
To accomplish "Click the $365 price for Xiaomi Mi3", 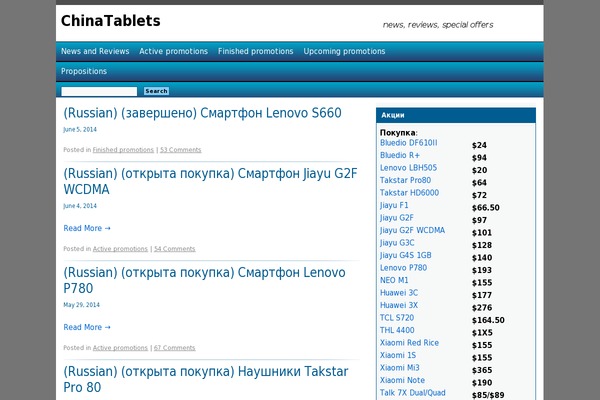I will (482, 370).
